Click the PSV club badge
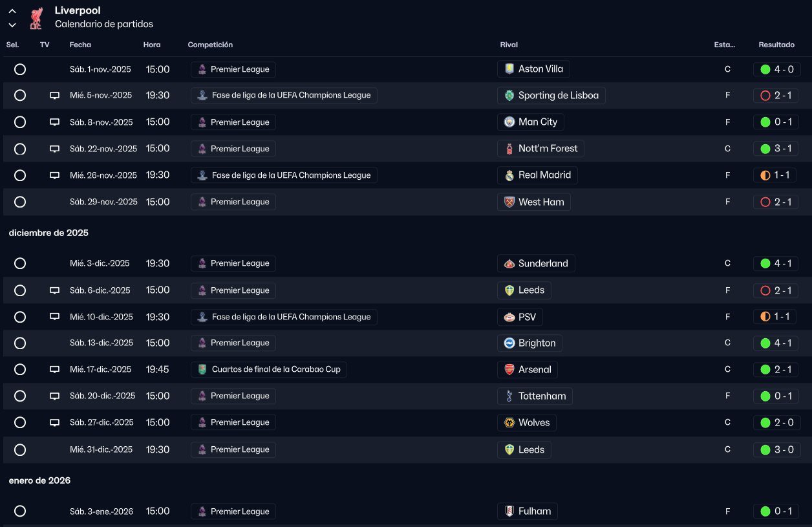 tap(509, 317)
